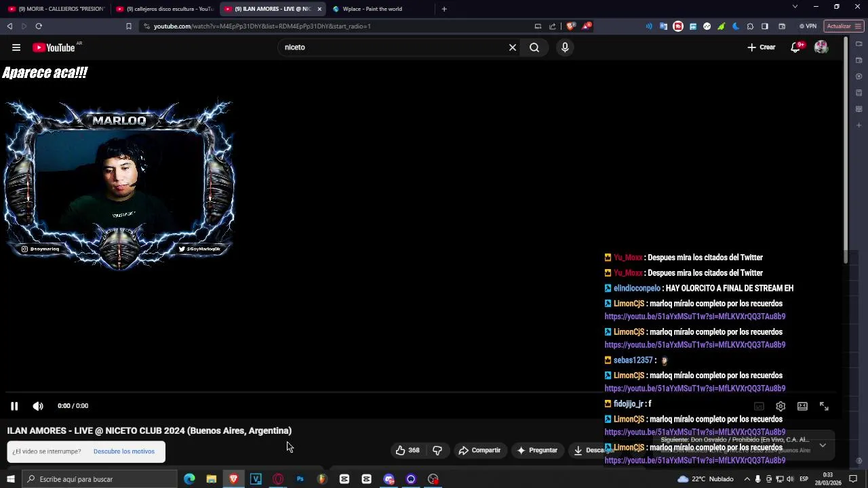The height and width of the screenshot is (488, 868).
Task: Open the Extensions puzzle-piece menu
Action: (x=750, y=26)
